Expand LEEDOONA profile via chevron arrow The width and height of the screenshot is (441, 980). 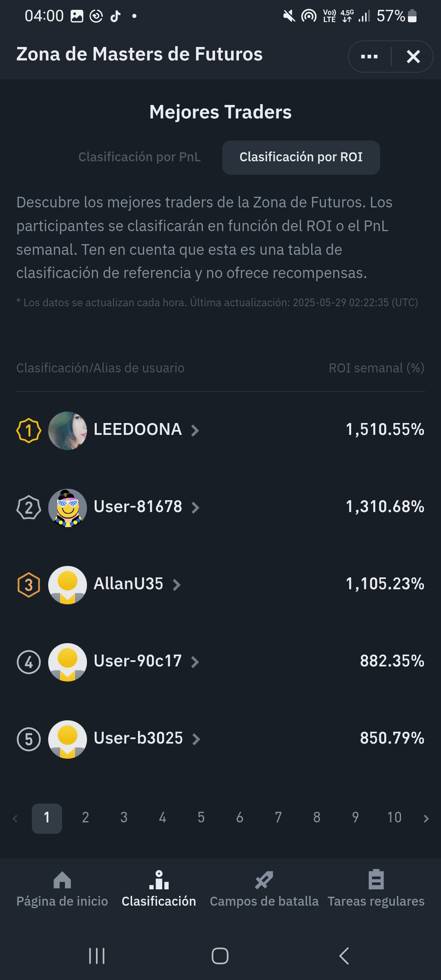(195, 430)
